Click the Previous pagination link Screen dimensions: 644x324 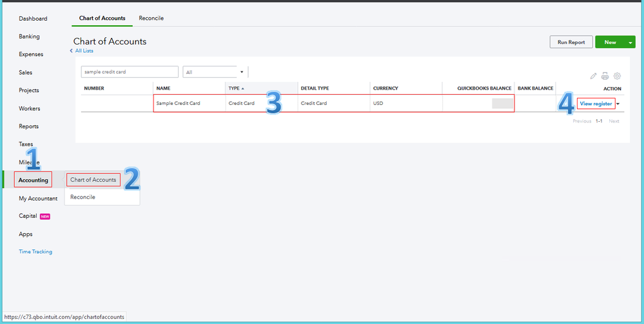click(582, 121)
